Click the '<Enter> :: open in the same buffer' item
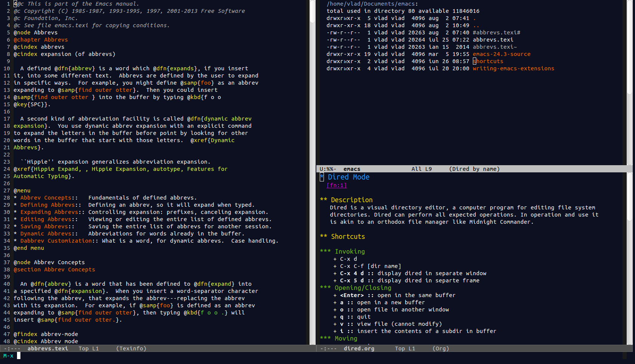The image size is (635, 364). coord(394,295)
